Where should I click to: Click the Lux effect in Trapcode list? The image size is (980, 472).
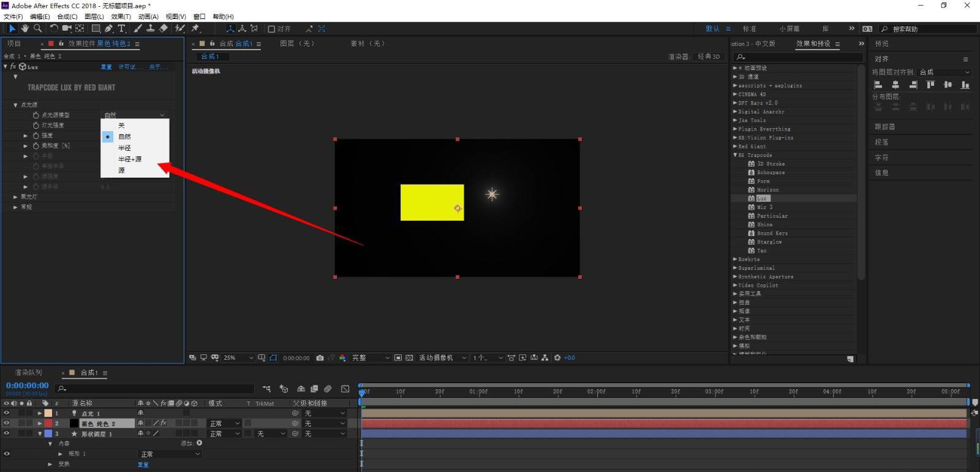tap(761, 199)
